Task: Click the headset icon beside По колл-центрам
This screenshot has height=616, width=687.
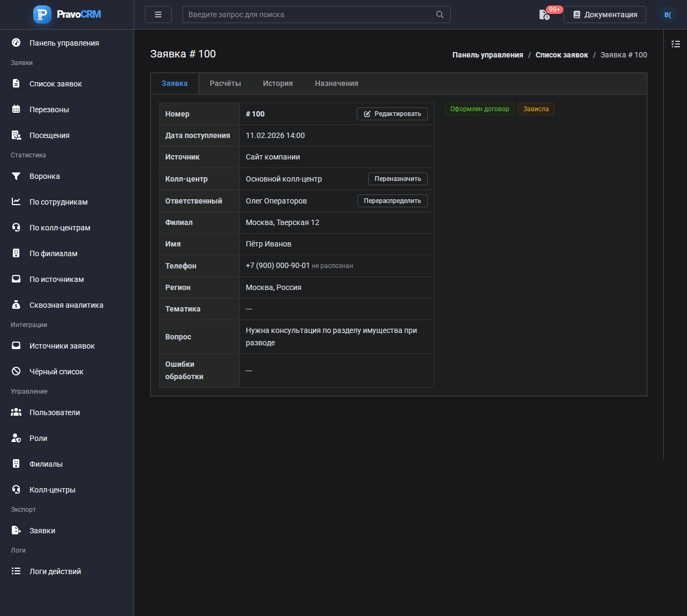Action: [16, 228]
